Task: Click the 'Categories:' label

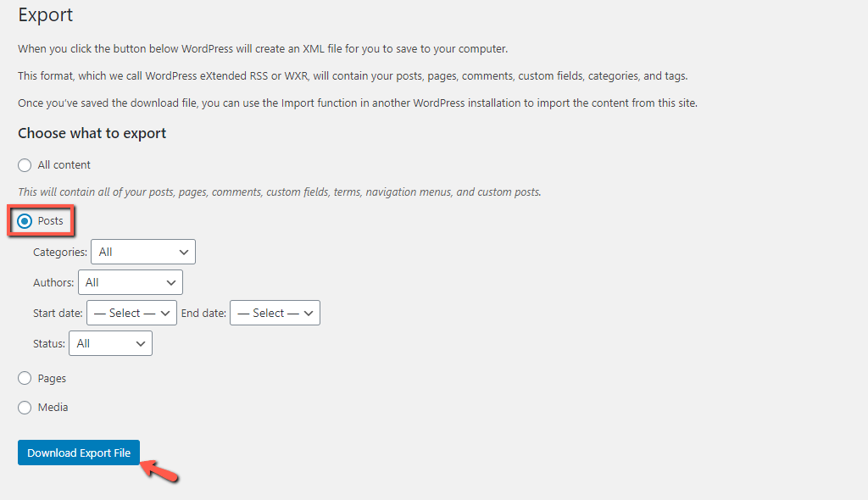Action: [x=60, y=253]
